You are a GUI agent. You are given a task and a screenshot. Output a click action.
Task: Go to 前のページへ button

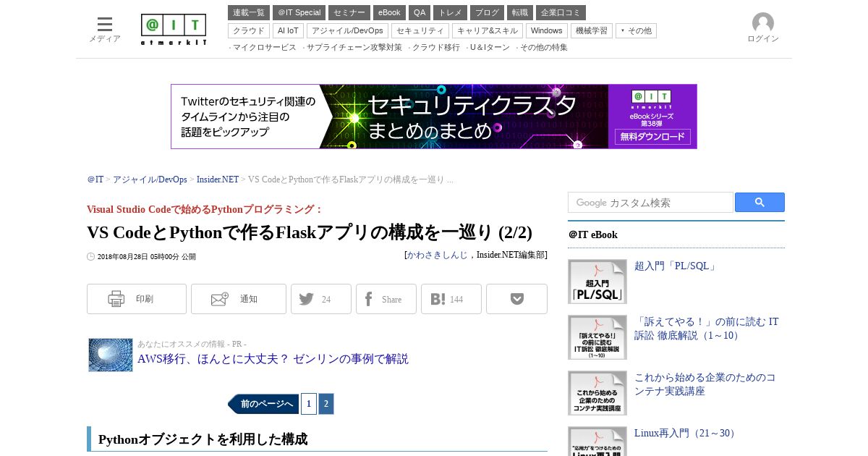(x=263, y=404)
